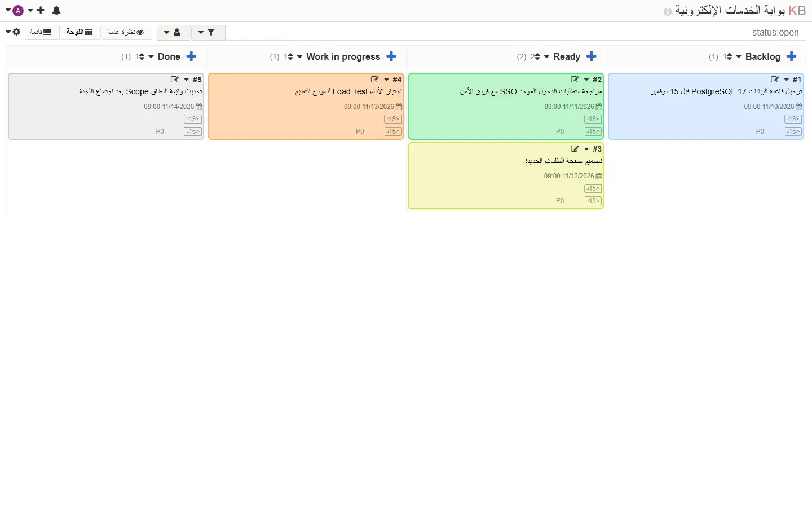The width and height of the screenshot is (812, 508).
Task: Click the project info icon beside the title
Action: 668,12
